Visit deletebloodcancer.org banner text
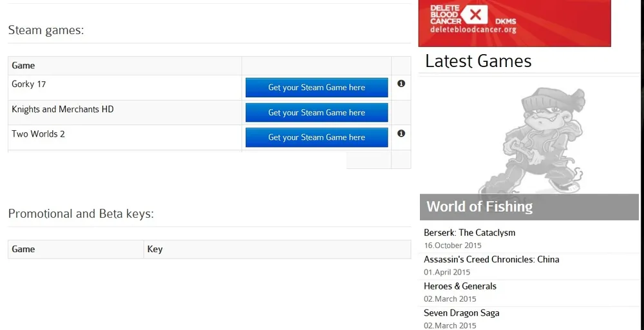 pyautogui.click(x=473, y=30)
